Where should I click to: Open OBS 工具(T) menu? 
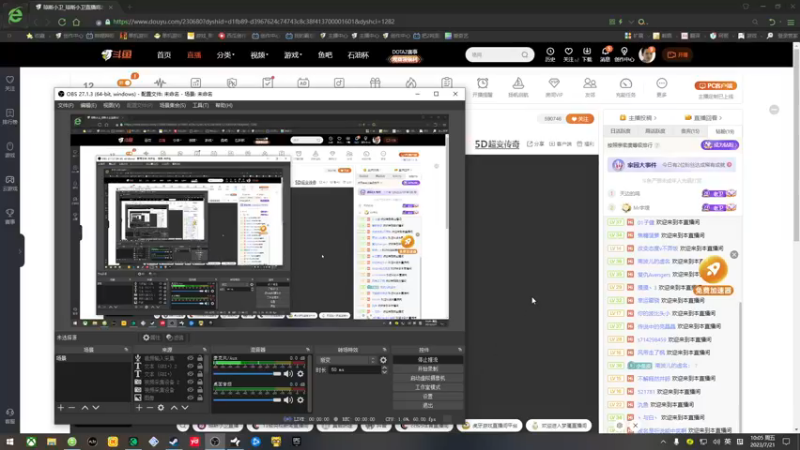coord(201,106)
